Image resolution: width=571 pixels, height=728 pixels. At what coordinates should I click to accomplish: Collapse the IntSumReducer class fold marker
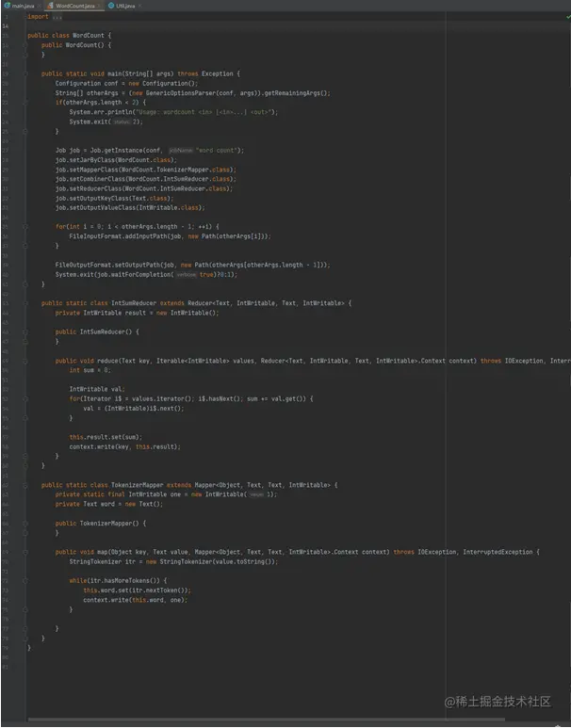tap(25, 303)
